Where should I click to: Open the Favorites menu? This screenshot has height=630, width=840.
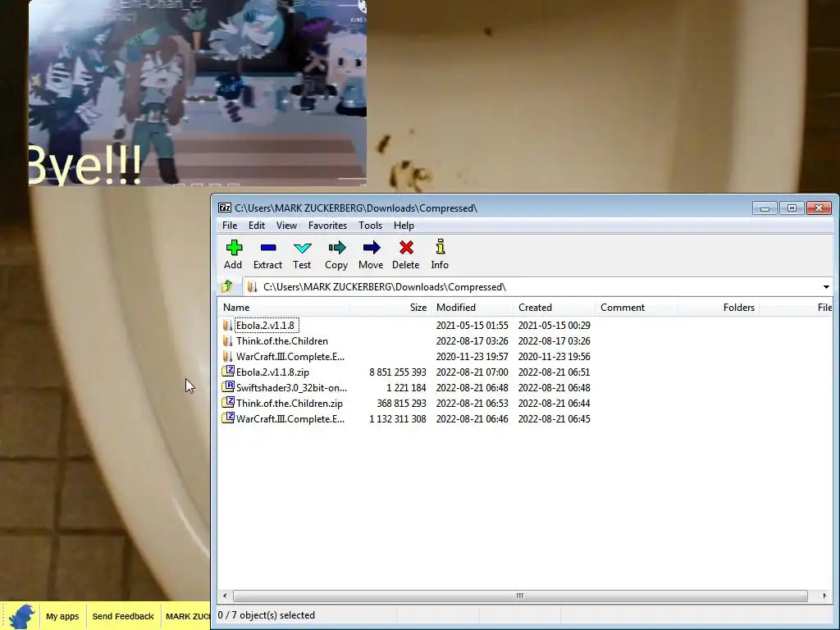[328, 226]
